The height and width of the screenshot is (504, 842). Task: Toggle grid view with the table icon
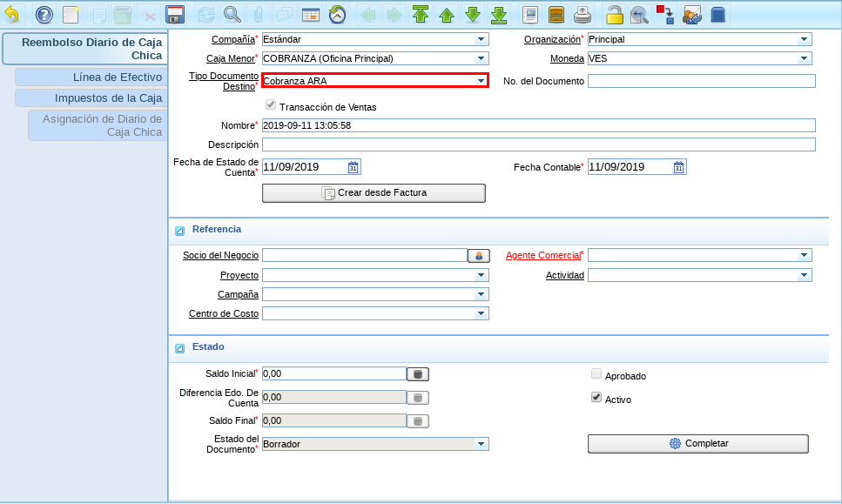point(310,15)
